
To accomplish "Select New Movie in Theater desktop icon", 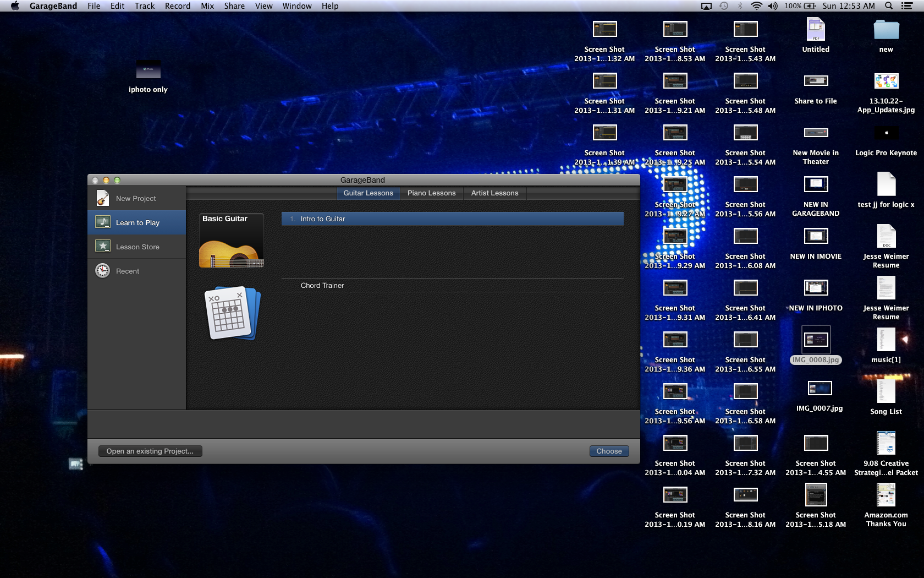I will tap(816, 133).
